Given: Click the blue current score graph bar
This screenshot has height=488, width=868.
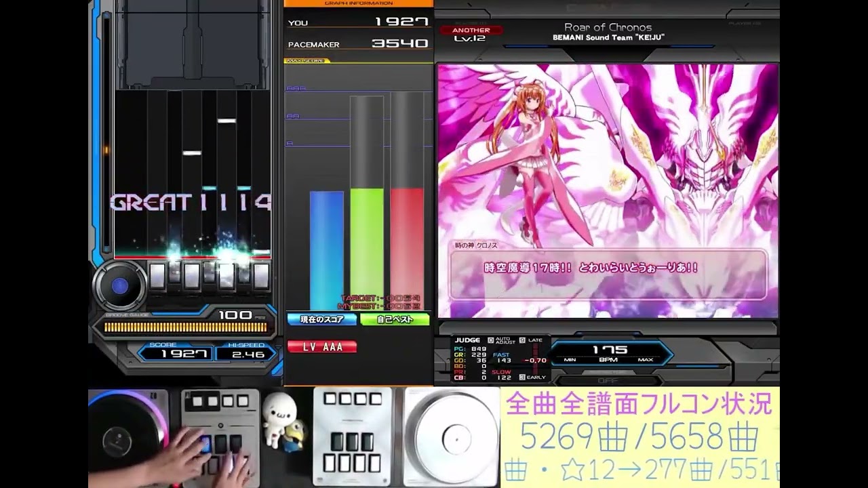Looking at the screenshot, I should pyautogui.click(x=327, y=250).
